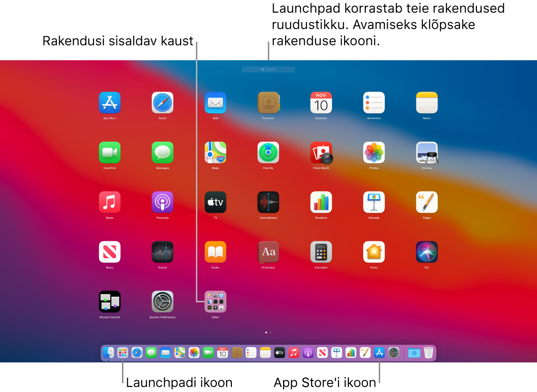Open the Other apps folder

click(215, 301)
